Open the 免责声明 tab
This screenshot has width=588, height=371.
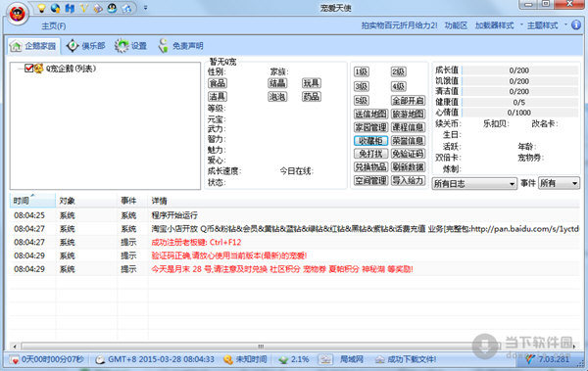(180, 46)
